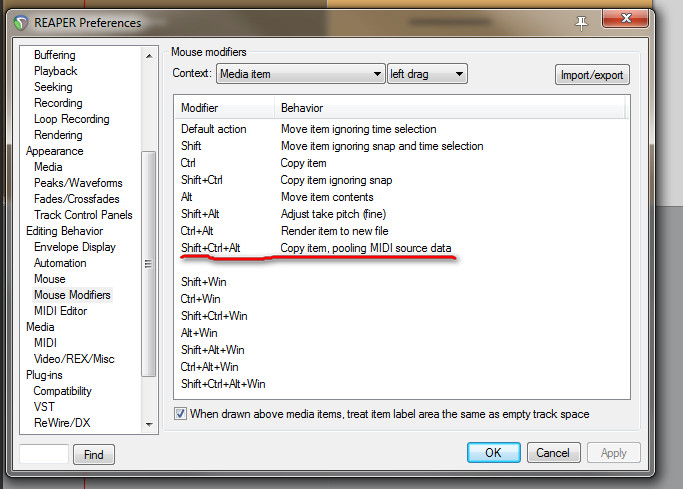Select the Ctrl+Alt+Win modifier row

(x=401, y=367)
